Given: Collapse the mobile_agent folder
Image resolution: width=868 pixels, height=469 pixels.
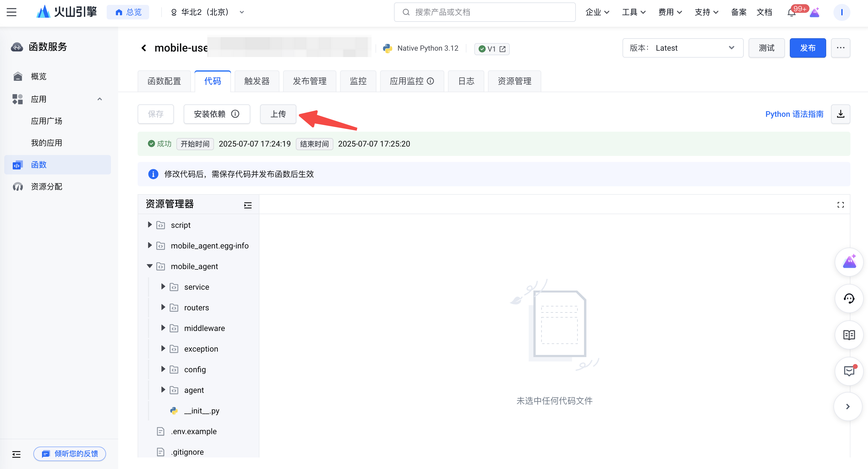Looking at the screenshot, I should (x=150, y=266).
